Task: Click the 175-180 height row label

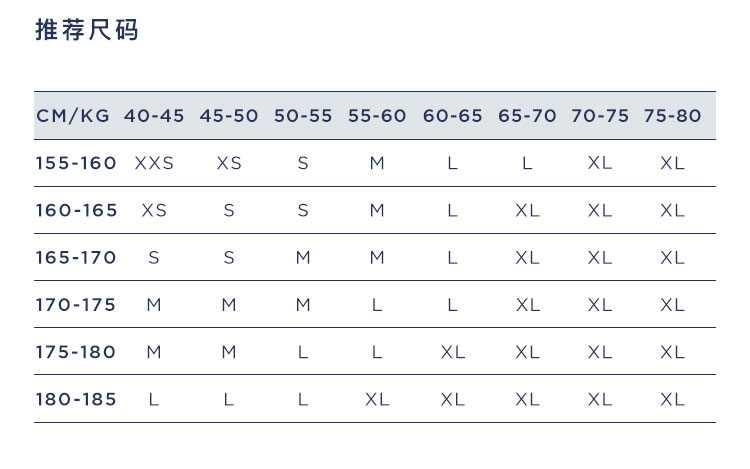Action: point(76,352)
